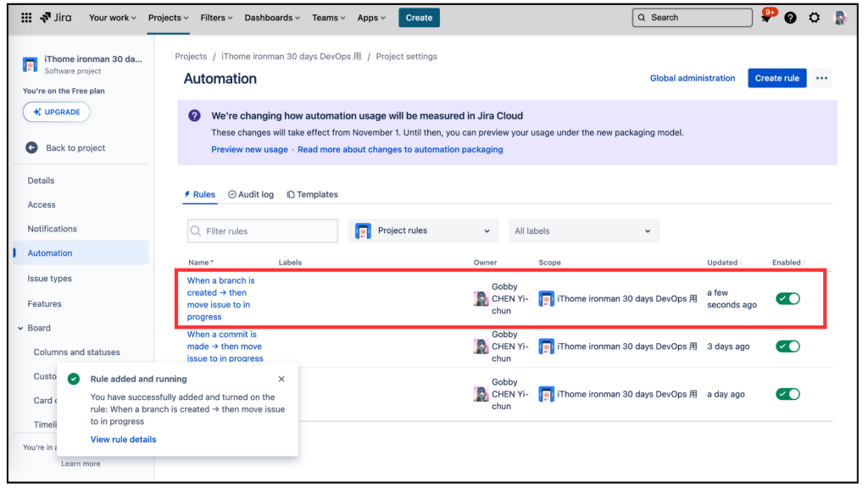Open the more actions ellipsis button

tap(822, 78)
